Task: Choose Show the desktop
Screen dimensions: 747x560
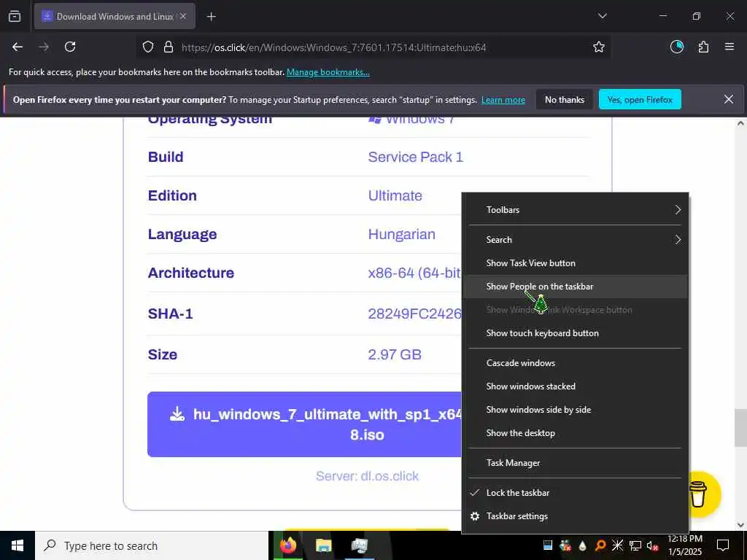Action: click(576, 433)
